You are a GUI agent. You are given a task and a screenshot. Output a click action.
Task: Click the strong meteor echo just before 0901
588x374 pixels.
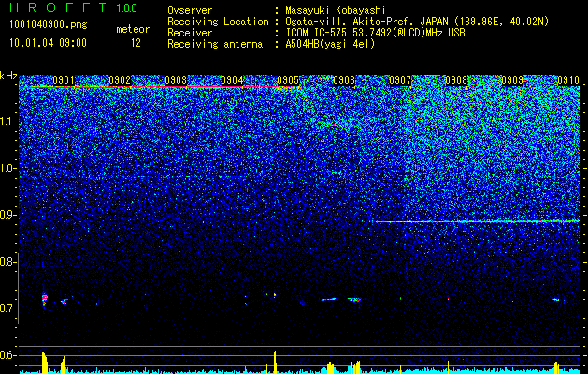coord(44,299)
